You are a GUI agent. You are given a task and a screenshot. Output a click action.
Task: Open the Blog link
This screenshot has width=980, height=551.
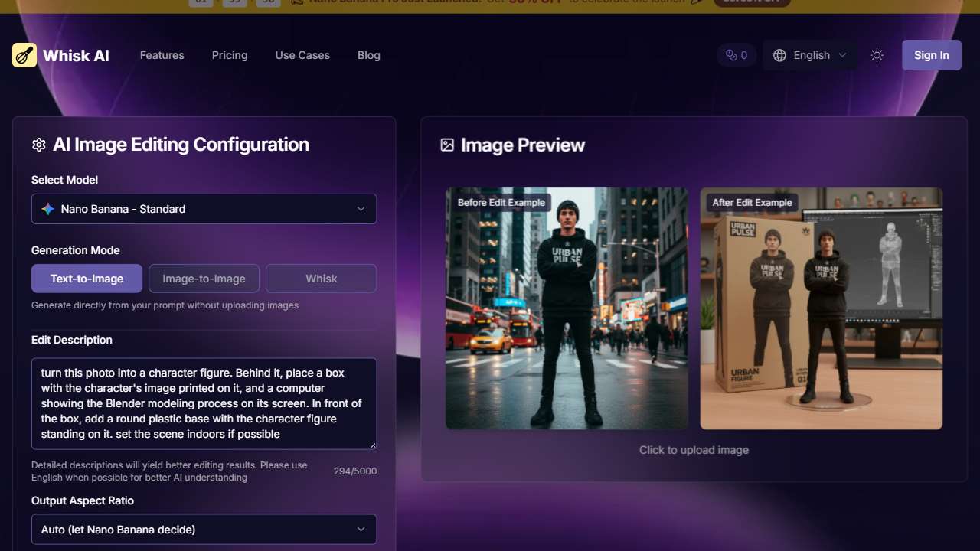(368, 55)
